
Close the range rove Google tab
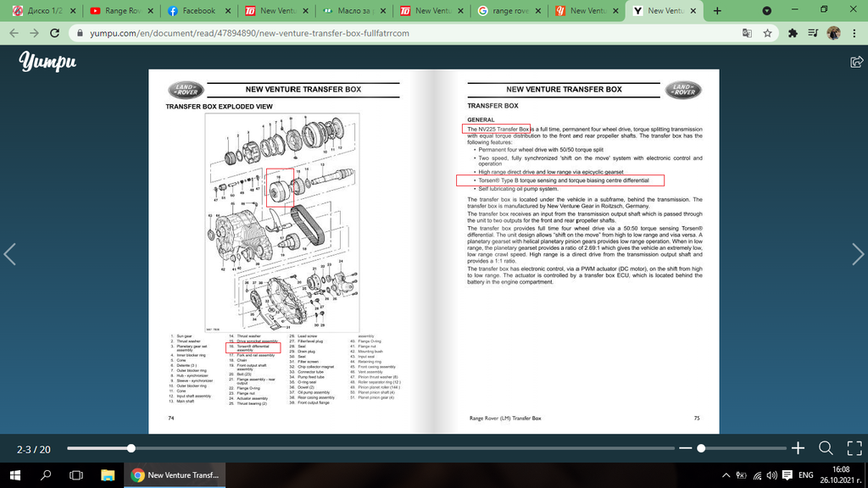pos(538,10)
